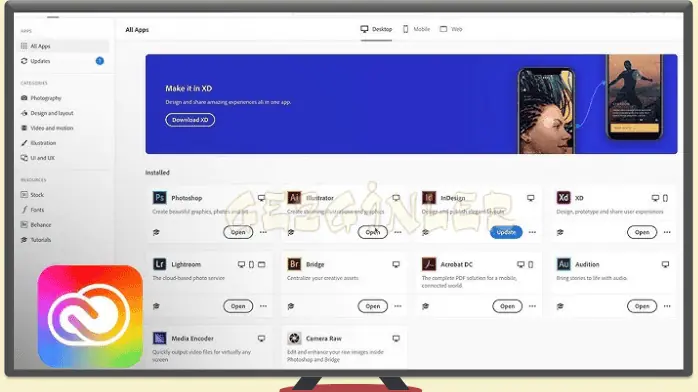Open more options menu for Illustrator
The width and height of the screenshot is (698, 392).
(x=398, y=232)
